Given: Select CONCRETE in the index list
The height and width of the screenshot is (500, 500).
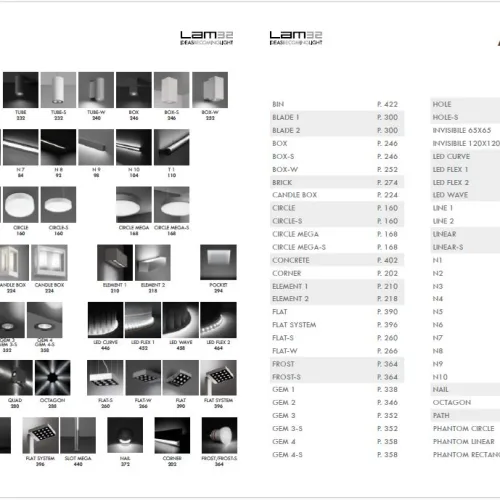Looking at the screenshot, I should tap(337, 260).
